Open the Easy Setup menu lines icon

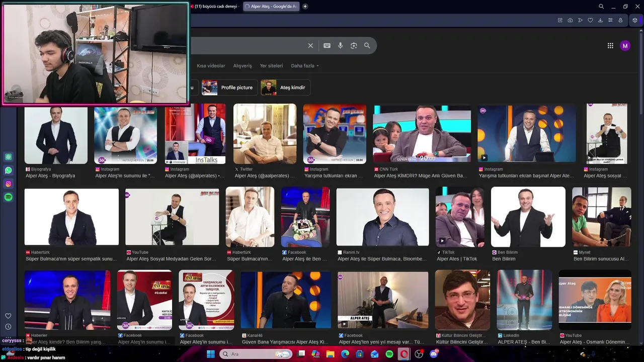point(610,20)
